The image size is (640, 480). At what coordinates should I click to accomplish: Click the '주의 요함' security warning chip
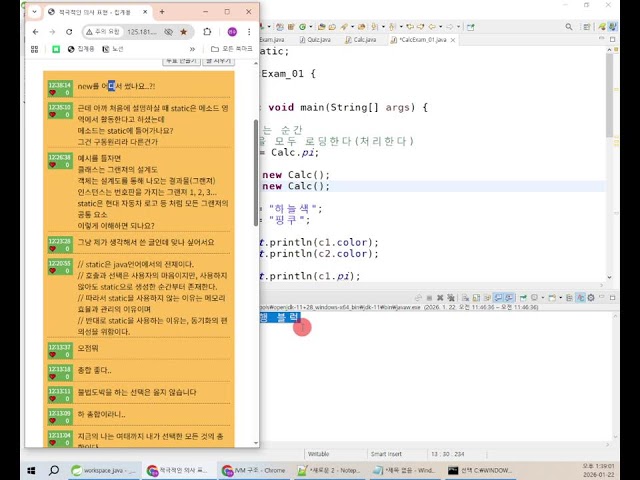[103, 32]
